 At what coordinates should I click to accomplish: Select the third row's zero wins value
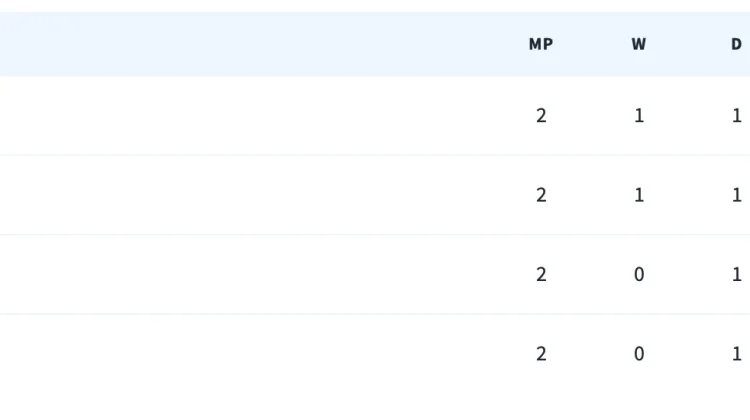click(x=639, y=274)
